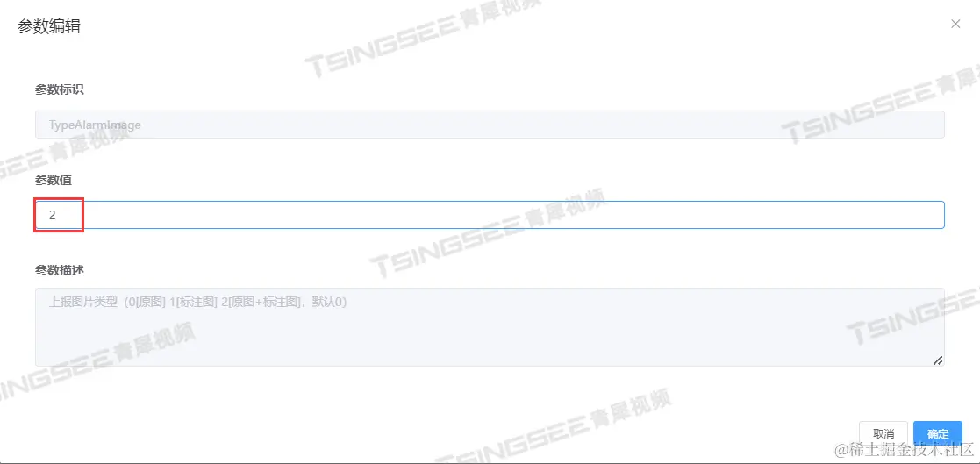Click the disabled 参数标识 field
The width and height of the screenshot is (980, 464).
(490, 125)
